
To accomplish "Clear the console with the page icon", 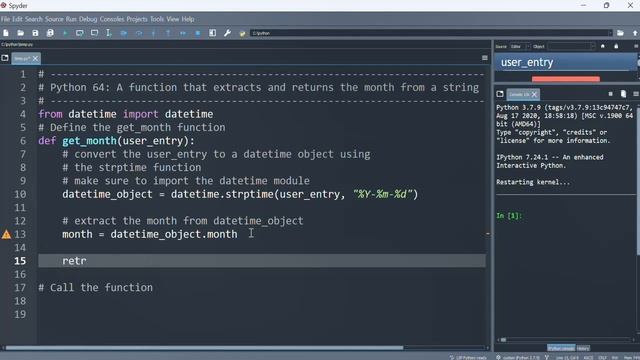I will coord(623,94).
